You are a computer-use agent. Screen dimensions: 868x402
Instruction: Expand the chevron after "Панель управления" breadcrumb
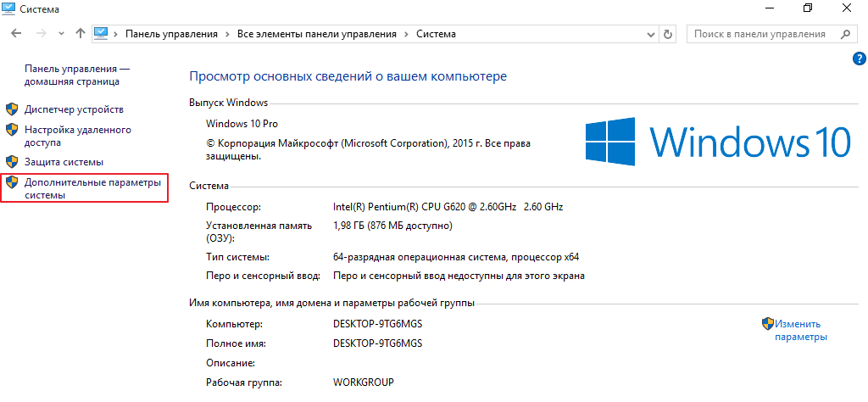228,34
